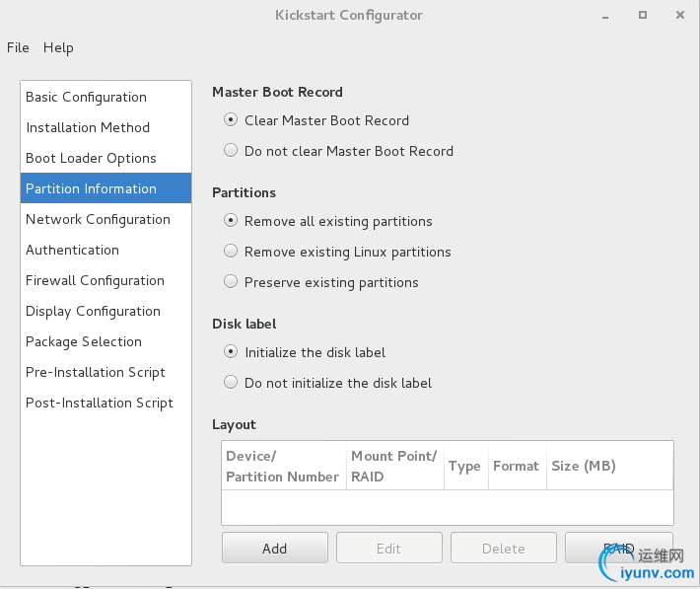Viewport: 700px width, 589px height.
Task: Select Remove all existing partitions
Action: (231, 221)
